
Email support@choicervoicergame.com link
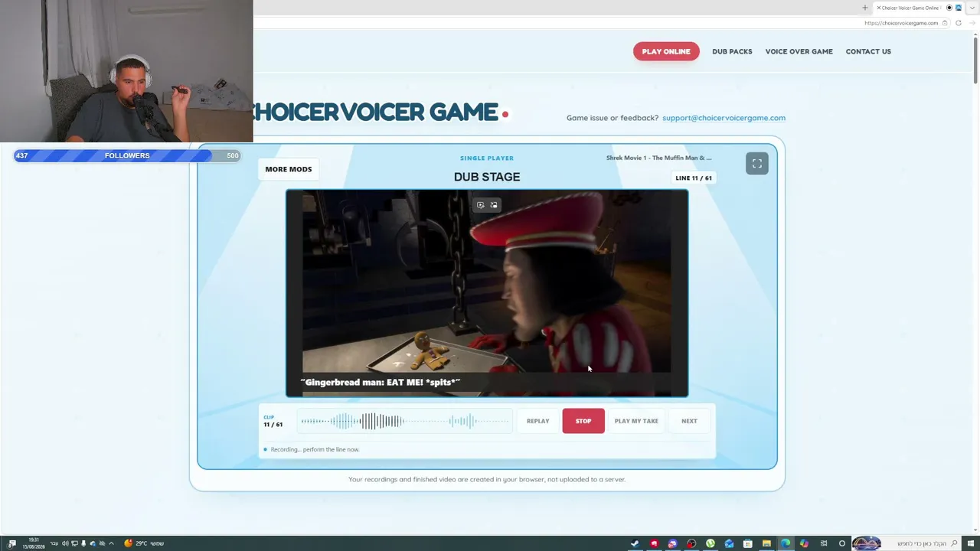(x=724, y=118)
